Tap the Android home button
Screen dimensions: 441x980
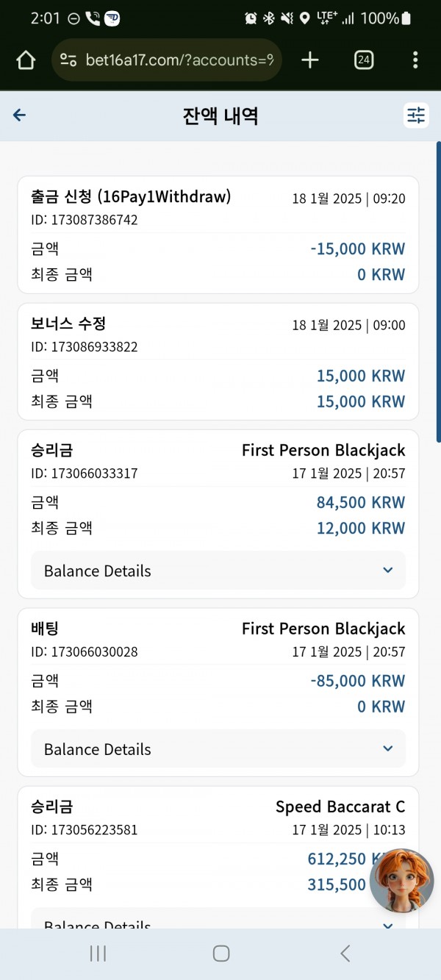220,954
